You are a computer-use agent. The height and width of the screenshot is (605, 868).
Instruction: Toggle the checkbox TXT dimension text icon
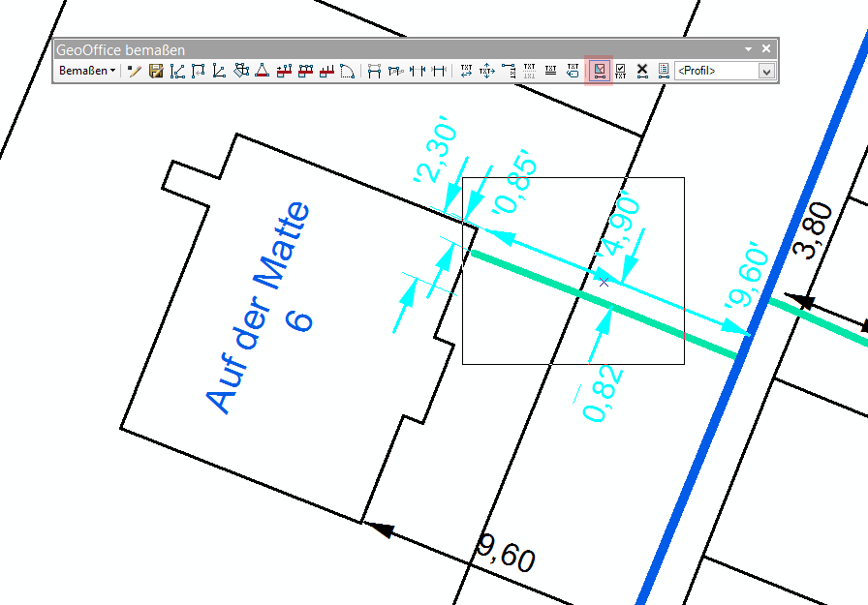click(621, 71)
